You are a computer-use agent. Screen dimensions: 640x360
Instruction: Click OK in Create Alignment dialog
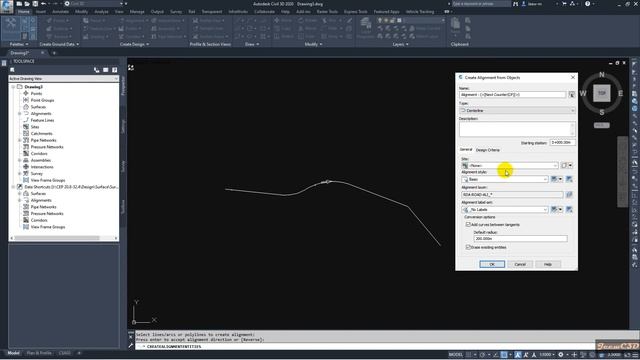click(x=492, y=264)
